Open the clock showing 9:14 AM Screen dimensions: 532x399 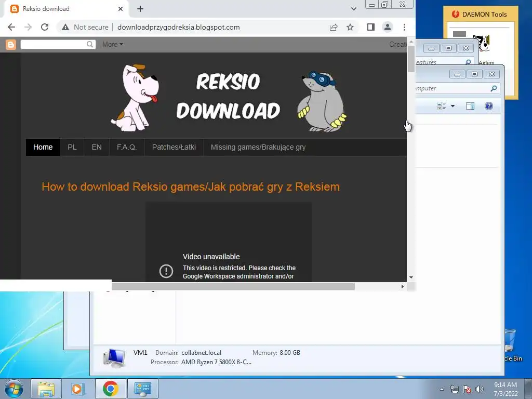coord(505,389)
